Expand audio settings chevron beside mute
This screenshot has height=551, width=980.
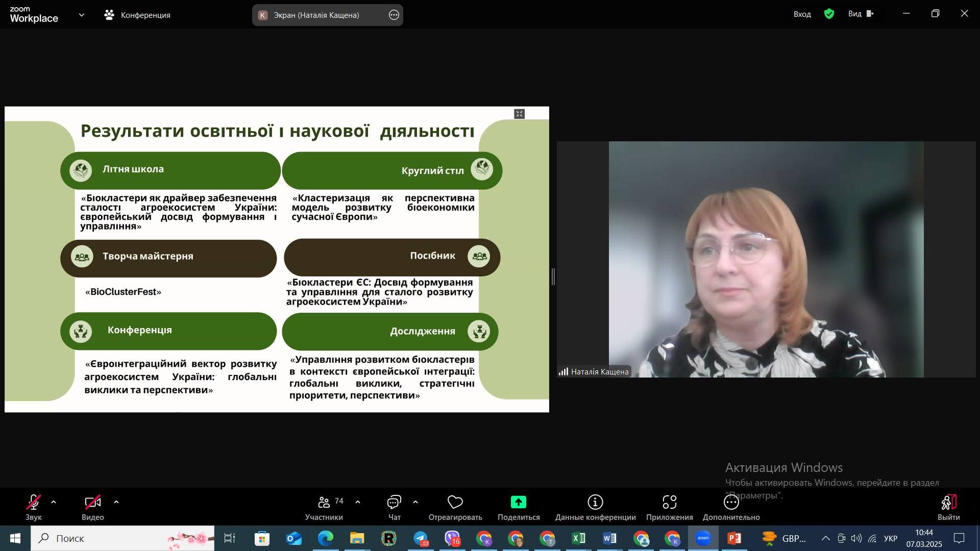click(x=54, y=503)
